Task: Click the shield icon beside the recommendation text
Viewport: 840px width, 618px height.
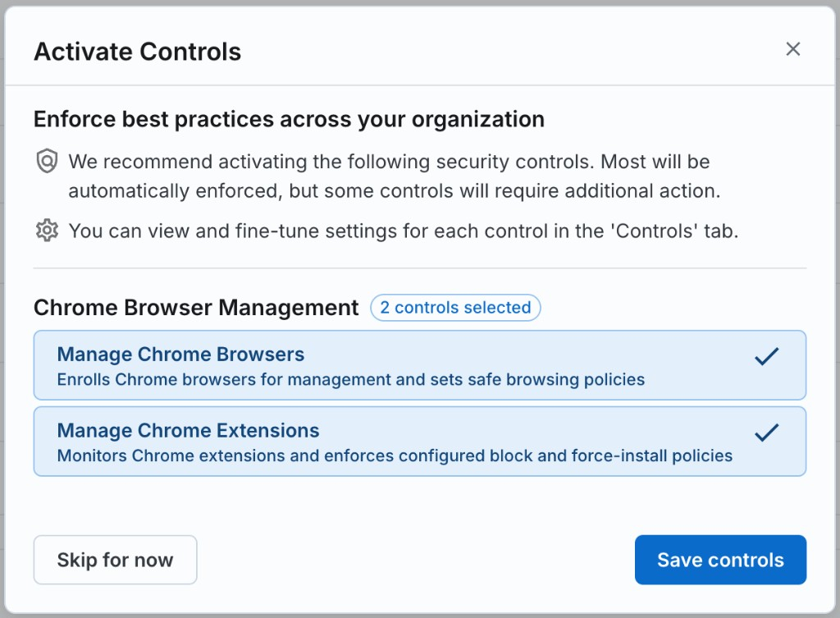Action: pos(47,161)
